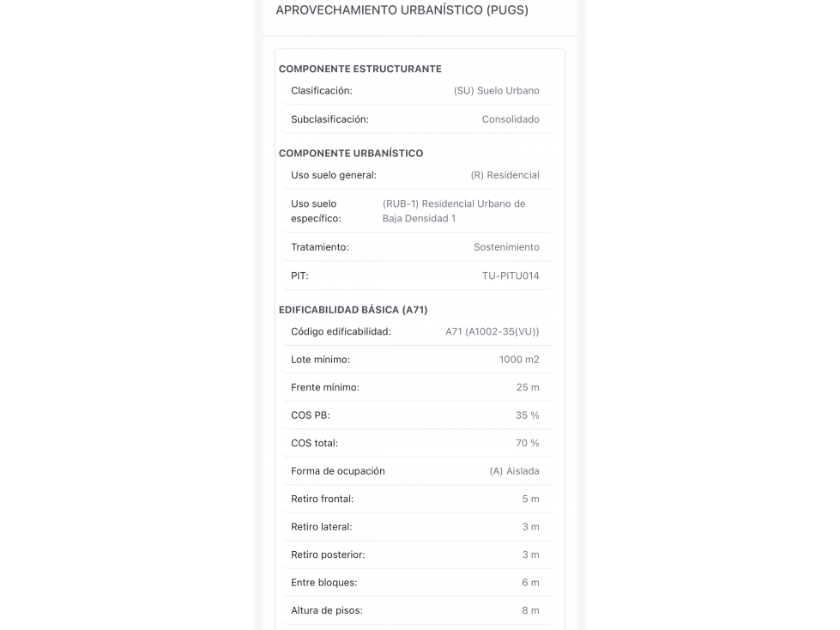This screenshot has width=840, height=630.
Task: Select the Uso suelo general row
Action: point(415,175)
